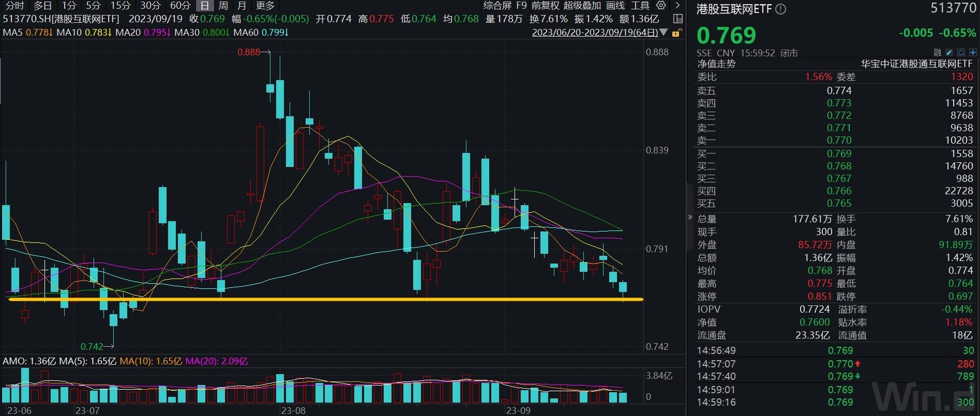This screenshot has height=416, width=980.
Task: Click the info icon beside 港股互联网ETF
Action: [781, 9]
